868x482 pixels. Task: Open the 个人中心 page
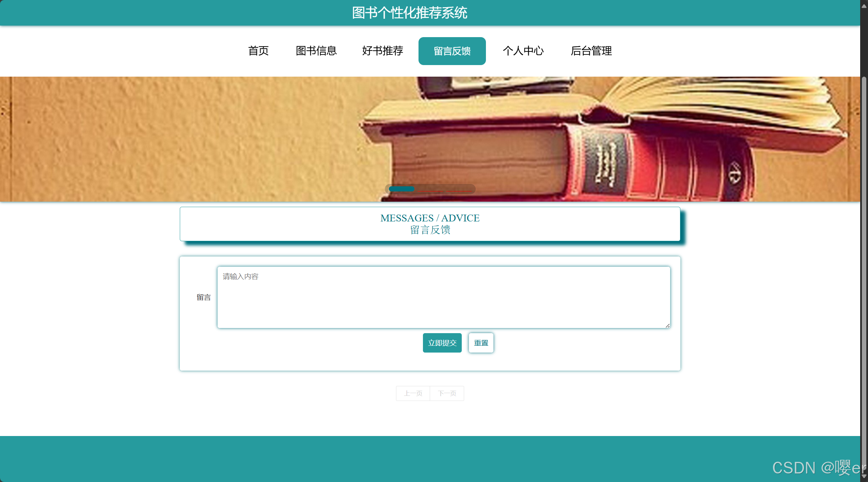point(523,51)
